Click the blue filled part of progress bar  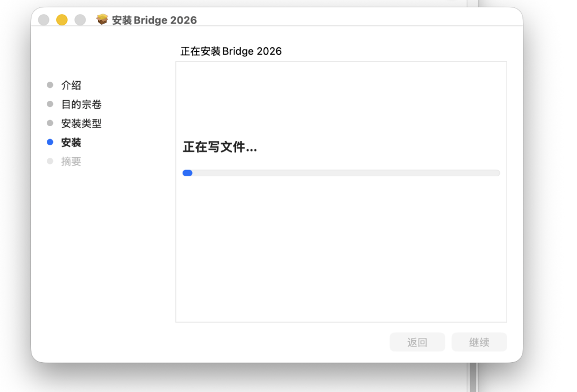188,173
